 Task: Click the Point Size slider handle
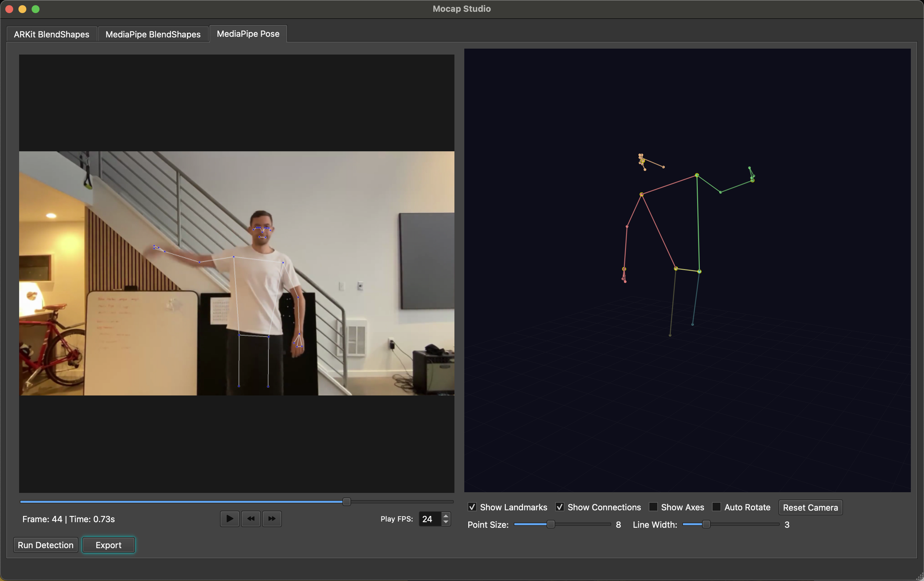[551, 524]
